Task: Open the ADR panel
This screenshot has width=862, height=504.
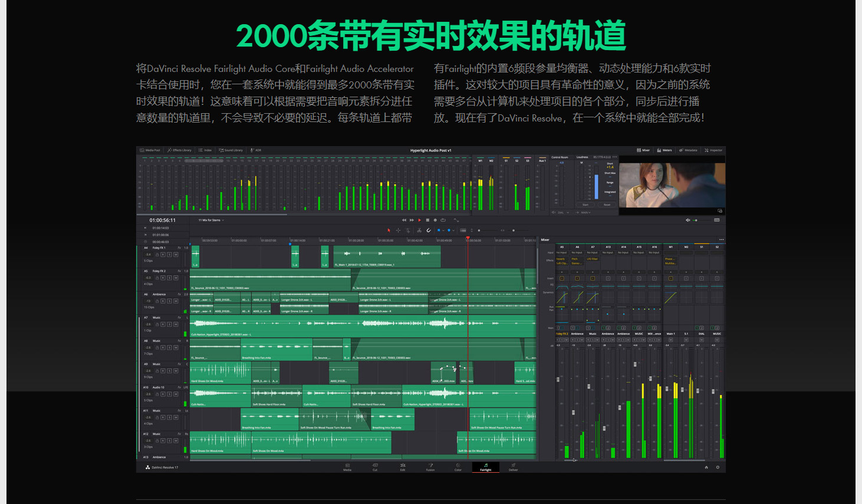Action: click(256, 150)
